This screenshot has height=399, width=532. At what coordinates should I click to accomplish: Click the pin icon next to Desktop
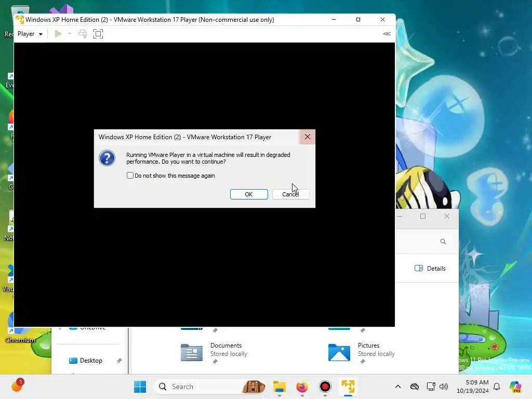click(x=119, y=361)
